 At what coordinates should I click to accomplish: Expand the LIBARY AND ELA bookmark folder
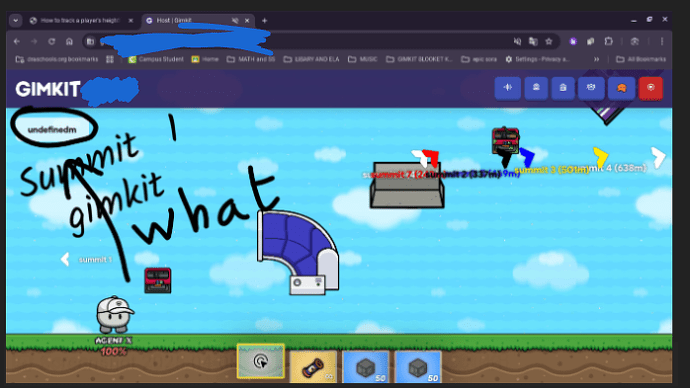312,59
